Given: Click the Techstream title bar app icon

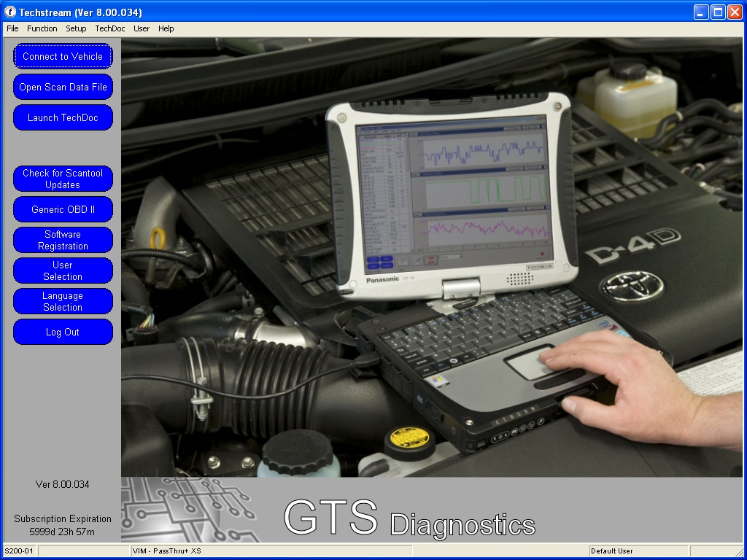Looking at the screenshot, I should point(10,12).
